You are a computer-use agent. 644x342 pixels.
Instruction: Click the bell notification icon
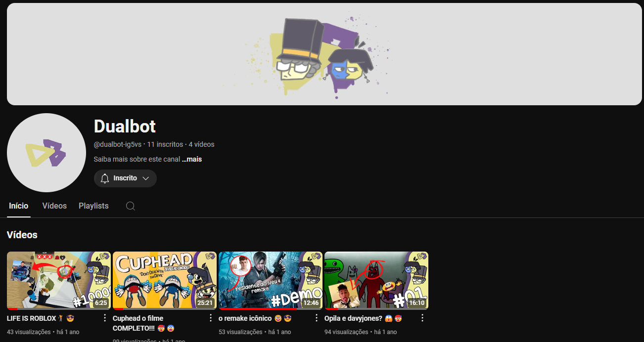click(x=105, y=178)
